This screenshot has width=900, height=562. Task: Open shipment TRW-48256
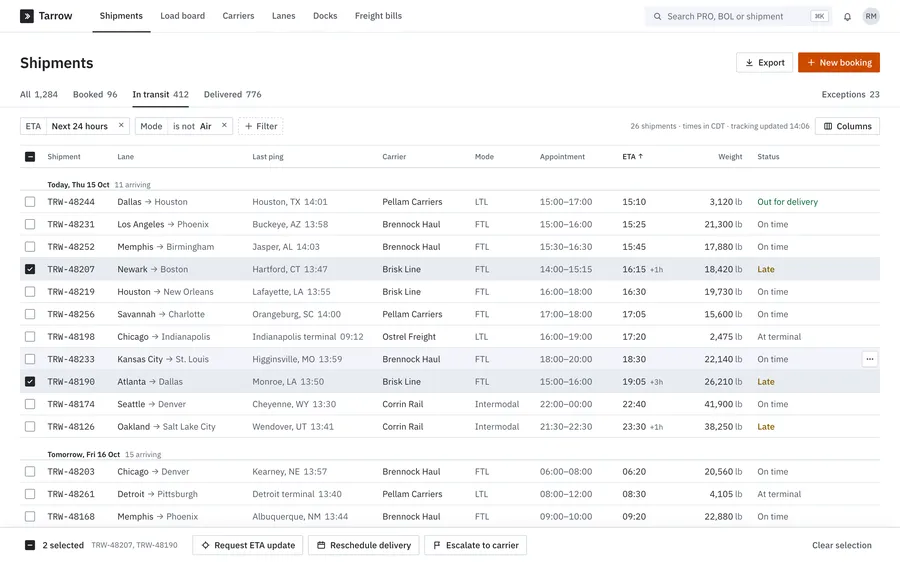71,314
